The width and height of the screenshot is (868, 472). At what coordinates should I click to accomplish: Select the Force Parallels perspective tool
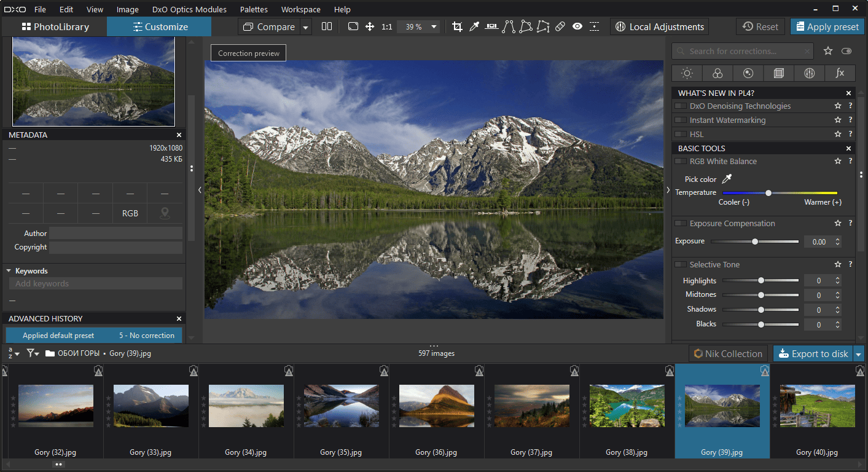[x=509, y=27]
